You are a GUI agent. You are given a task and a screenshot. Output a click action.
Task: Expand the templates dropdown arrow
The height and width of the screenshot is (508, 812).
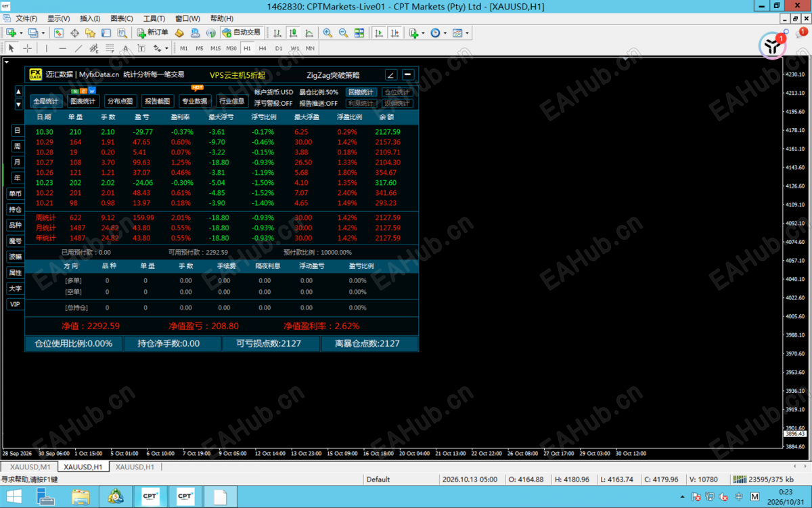467,33
